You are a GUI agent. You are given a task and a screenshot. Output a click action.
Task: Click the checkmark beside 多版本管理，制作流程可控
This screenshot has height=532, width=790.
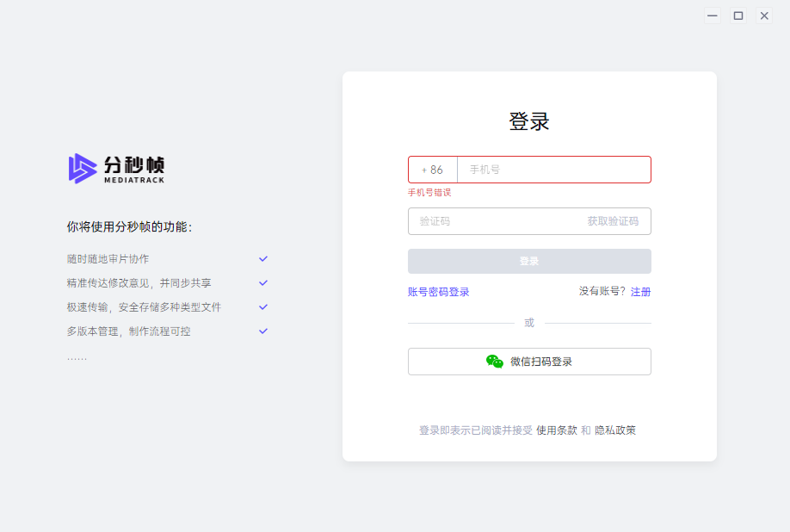(x=262, y=331)
